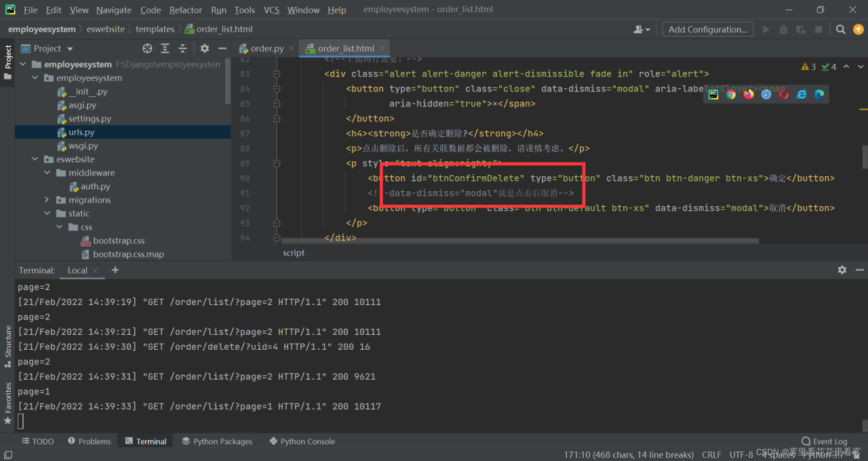Click templates in breadcrumb path
The image size is (868, 461).
155,29
